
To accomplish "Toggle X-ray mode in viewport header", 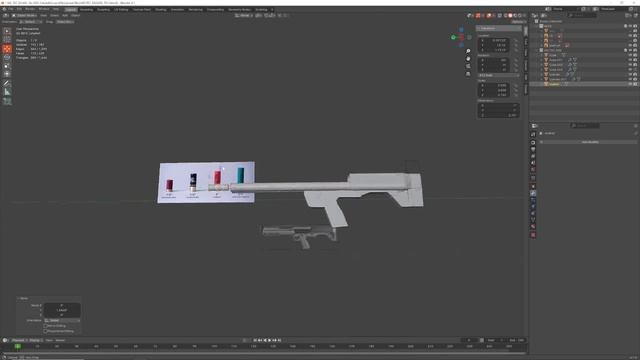I will (x=500, y=16).
